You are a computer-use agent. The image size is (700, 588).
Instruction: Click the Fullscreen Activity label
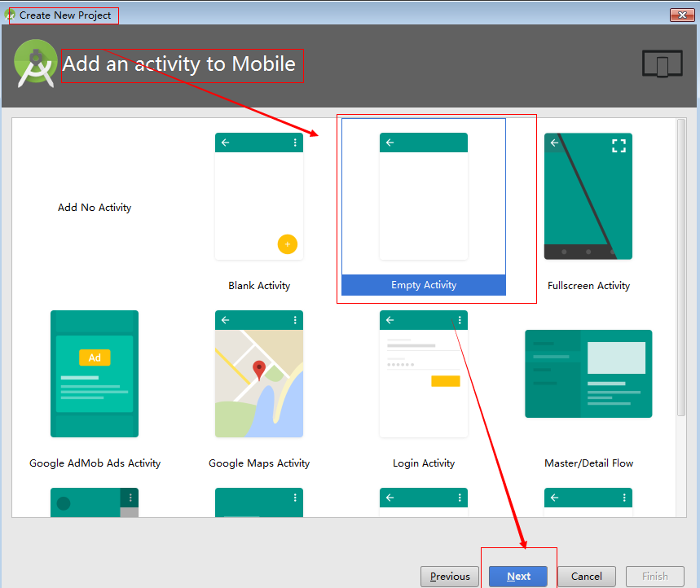588,286
